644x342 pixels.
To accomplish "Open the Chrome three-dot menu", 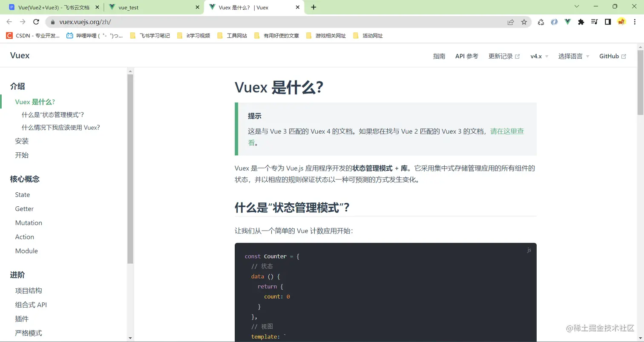I will coord(635,22).
